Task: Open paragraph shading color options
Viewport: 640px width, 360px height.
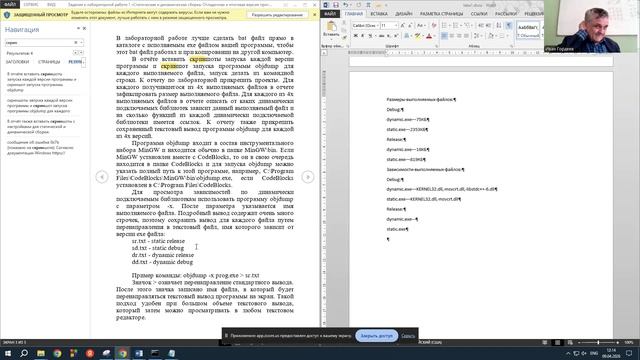Action: click(x=491, y=36)
